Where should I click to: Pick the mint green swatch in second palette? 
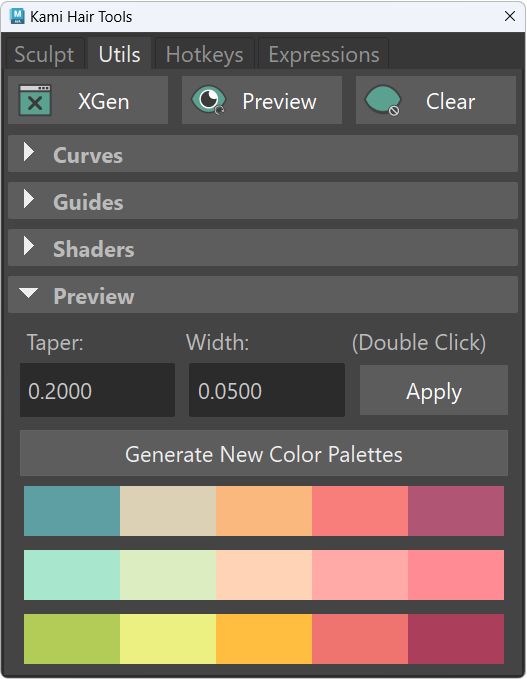(72, 575)
